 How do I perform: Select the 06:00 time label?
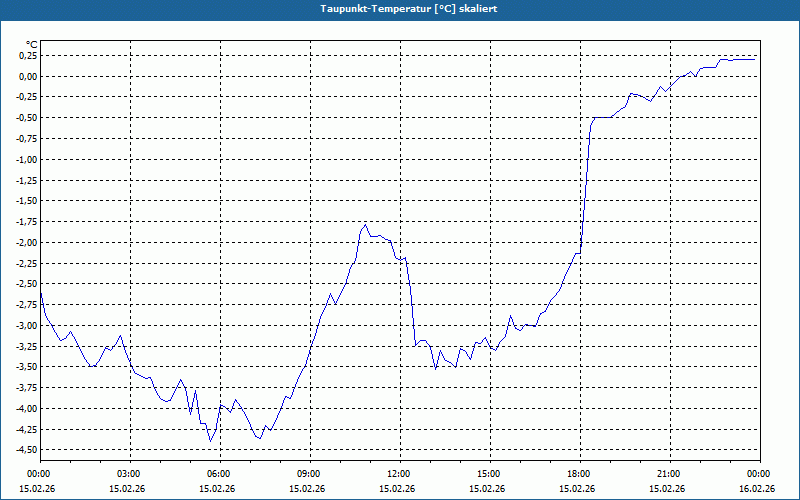coord(220,474)
